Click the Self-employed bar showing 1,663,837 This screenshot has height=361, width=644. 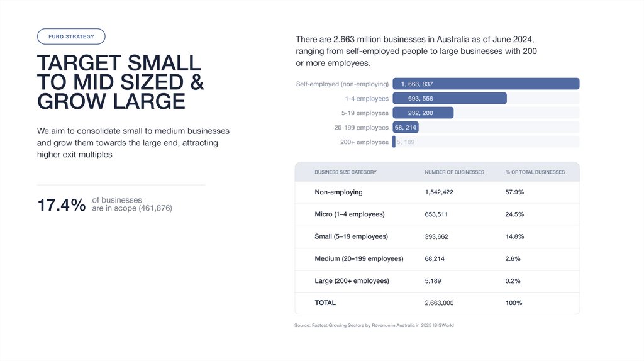coord(486,84)
